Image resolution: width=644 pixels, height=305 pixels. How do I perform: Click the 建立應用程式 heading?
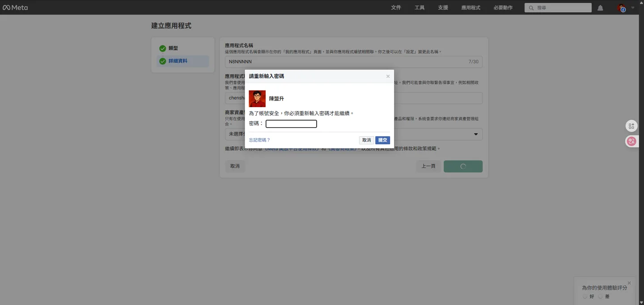(171, 26)
